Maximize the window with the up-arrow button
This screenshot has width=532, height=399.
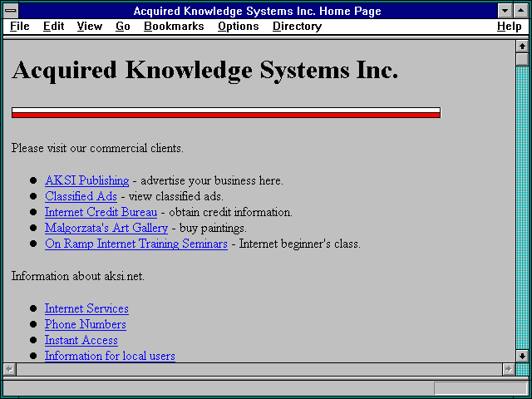(x=521, y=11)
